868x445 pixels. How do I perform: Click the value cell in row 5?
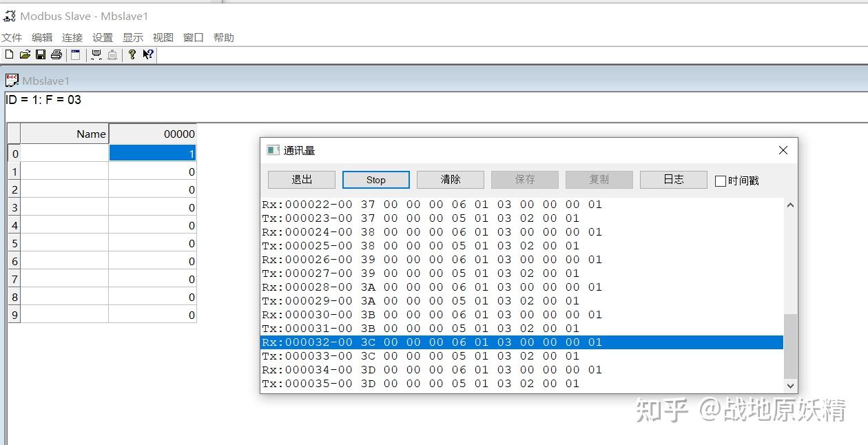click(152, 243)
